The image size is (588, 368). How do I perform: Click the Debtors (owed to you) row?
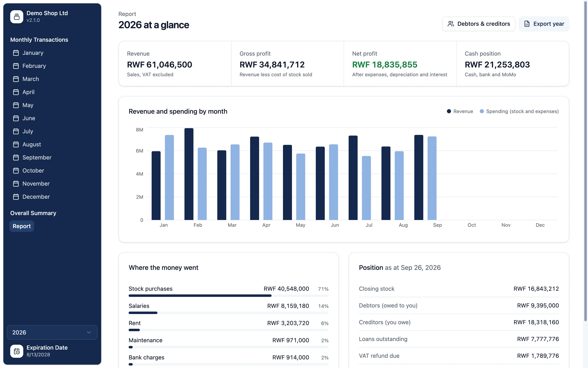point(459,305)
